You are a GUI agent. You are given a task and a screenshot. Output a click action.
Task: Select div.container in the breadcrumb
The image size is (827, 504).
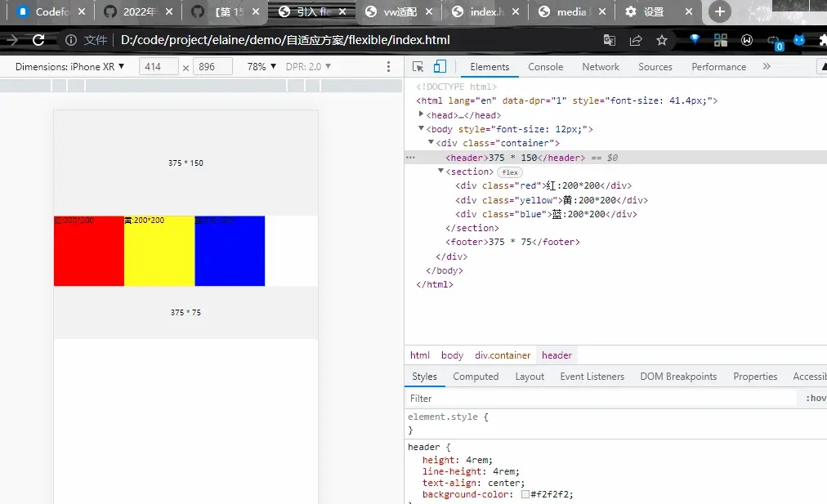coord(503,355)
